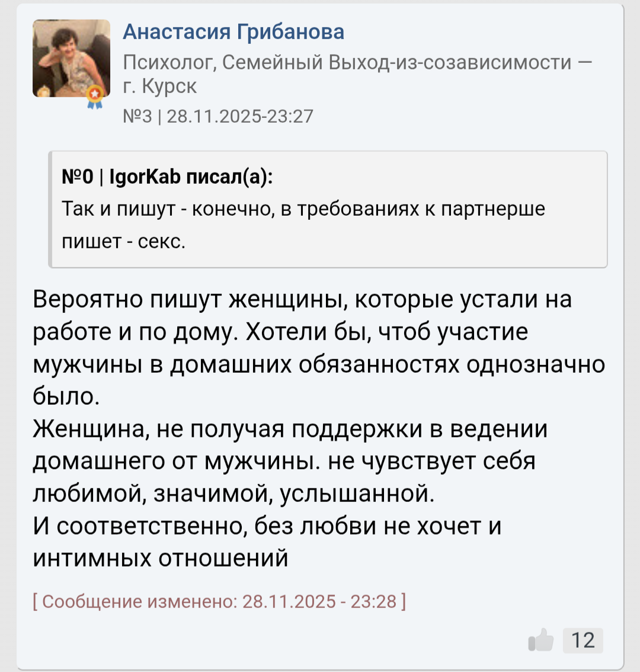This screenshot has height=672, width=640.
Task: Click the quoted text "Так и пишут"
Action: tap(117, 209)
